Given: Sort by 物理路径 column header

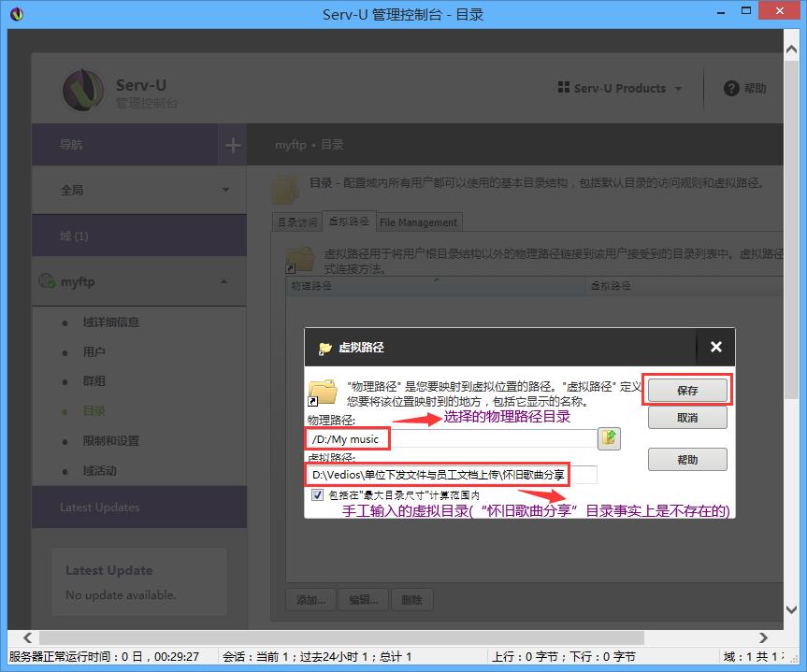Looking at the screenshot, I should pos(436,286).
